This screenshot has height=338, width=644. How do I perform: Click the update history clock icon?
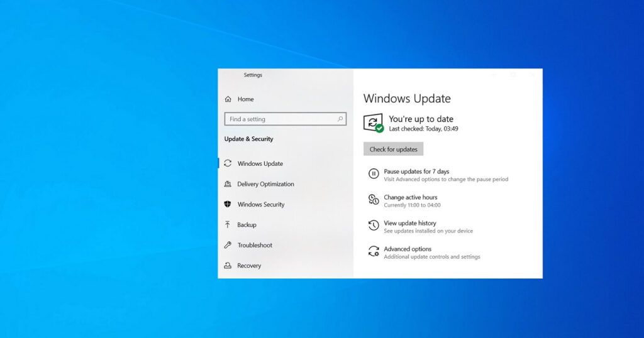click(374, 226)
